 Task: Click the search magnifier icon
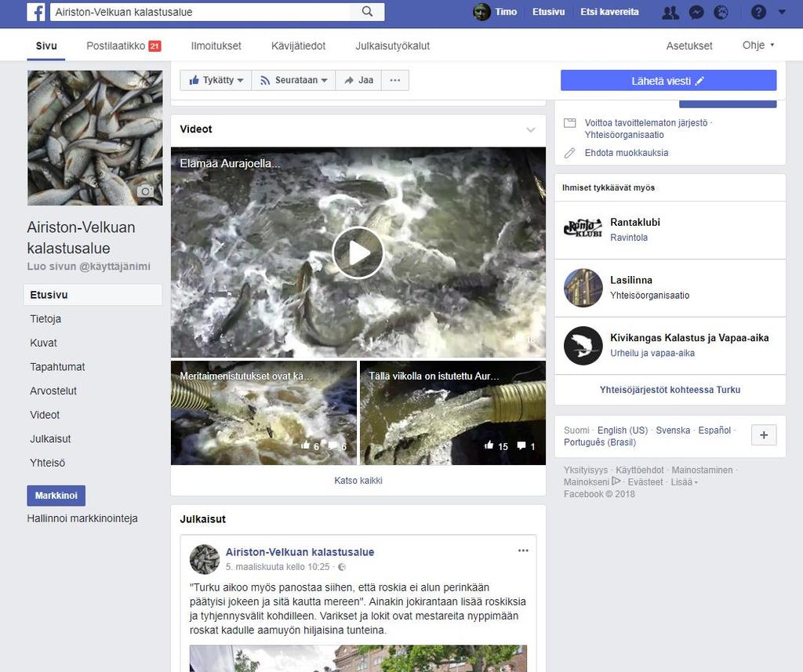pos(367,11)
